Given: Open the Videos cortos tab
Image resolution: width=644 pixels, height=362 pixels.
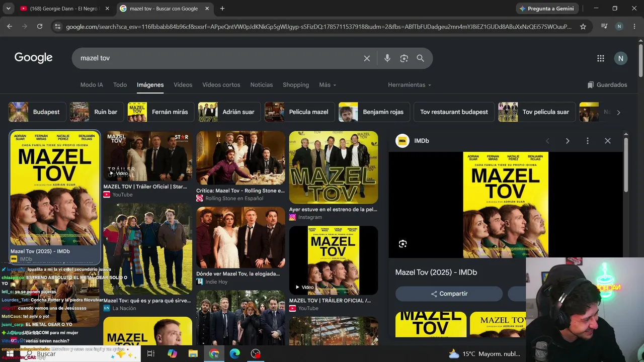Looking at the screenshot, I should [x=221, y=85].
